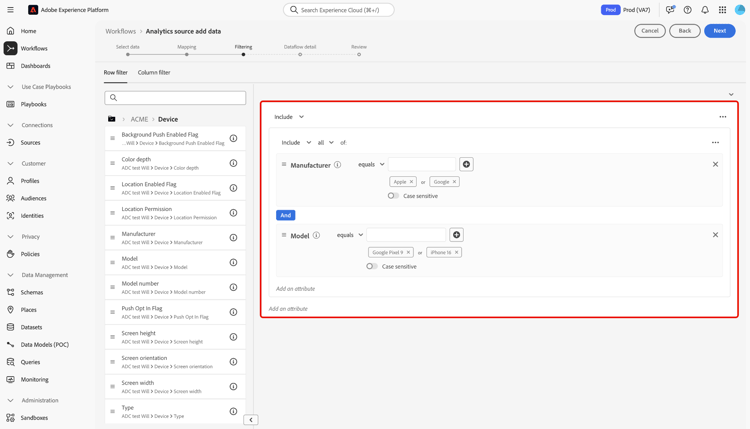Toggle Model Case sensitive switch
Screen dimensions: 750x429
tap(372, 266)
